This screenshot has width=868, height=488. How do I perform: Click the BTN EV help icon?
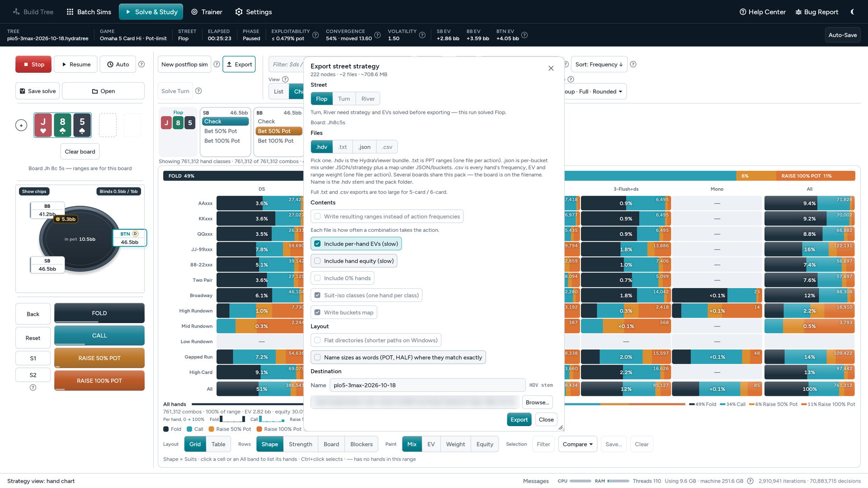click(524, 35)
